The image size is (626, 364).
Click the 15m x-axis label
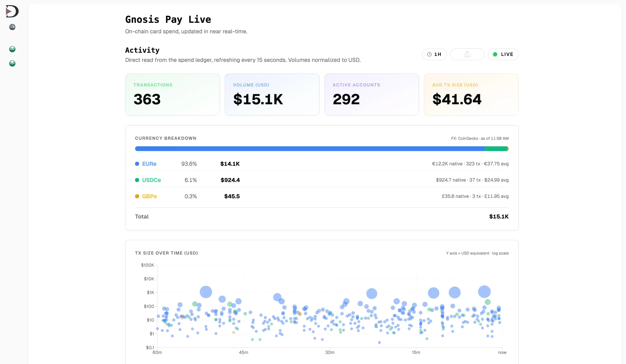click(416, 353)
